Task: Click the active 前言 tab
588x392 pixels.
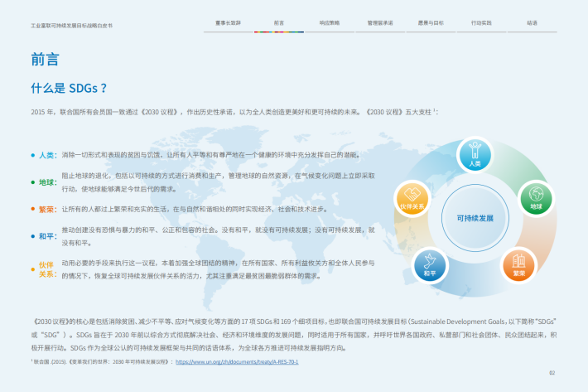Action: [x=278, y=23]
